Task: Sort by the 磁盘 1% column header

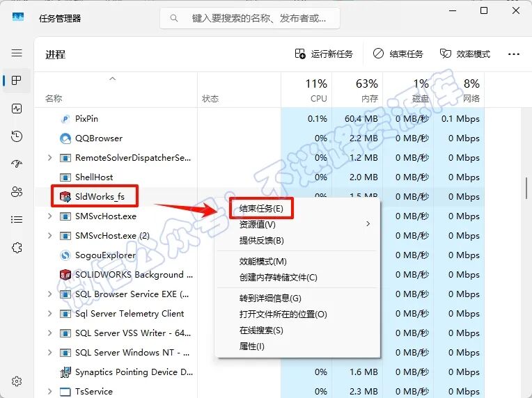Action: (x=408, y=90)
